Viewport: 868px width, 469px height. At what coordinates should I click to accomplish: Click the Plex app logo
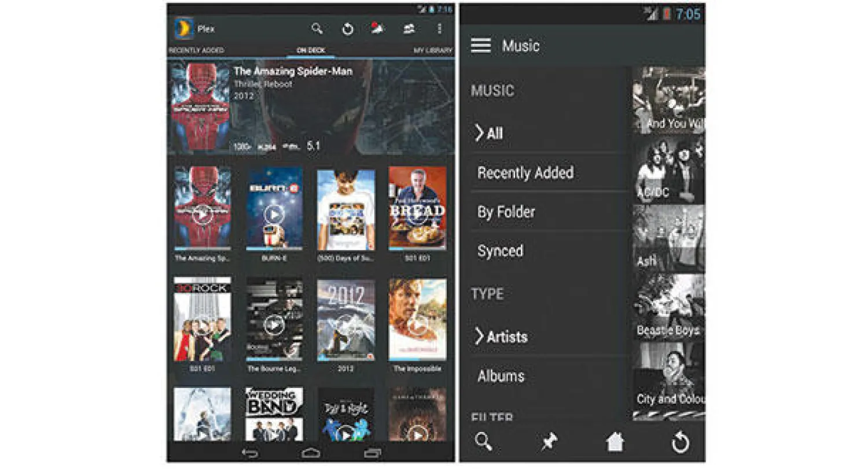coord(184,29)
